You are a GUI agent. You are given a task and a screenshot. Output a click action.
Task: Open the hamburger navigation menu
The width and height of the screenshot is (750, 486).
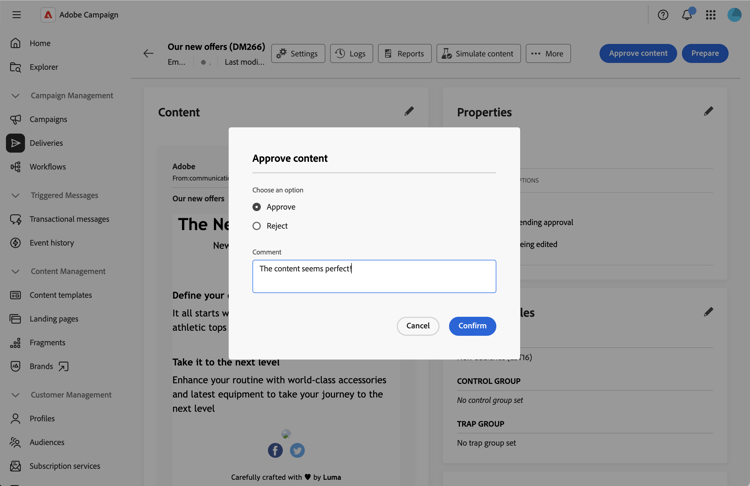click(x=16, y=15)
